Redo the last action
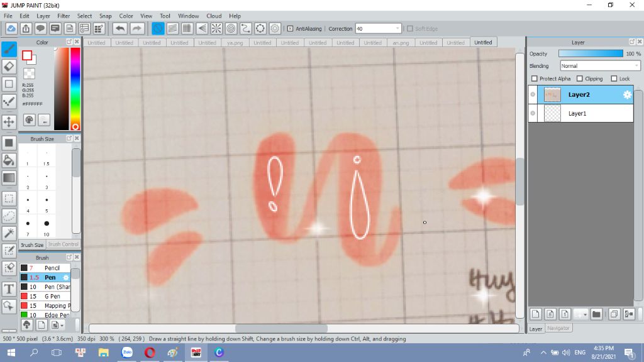644x362 pixels. pyautogui.click(x=137, y=29)
